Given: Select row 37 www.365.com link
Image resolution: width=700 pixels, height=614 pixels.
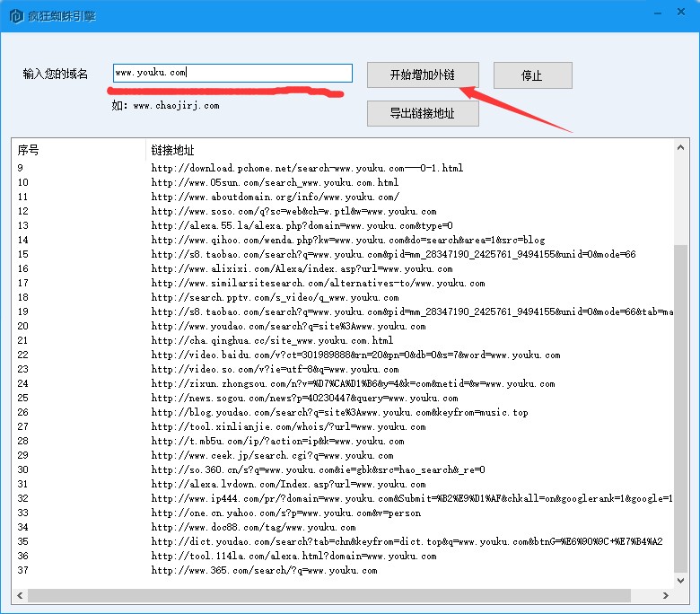Looking at the screenshot, I should tap(264, 570).
